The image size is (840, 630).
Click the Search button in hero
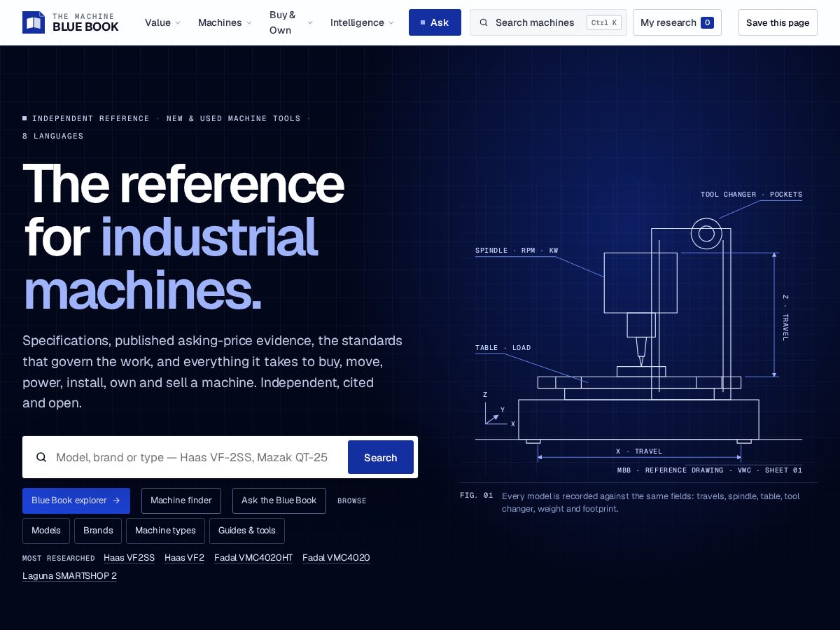click(381, 457)
